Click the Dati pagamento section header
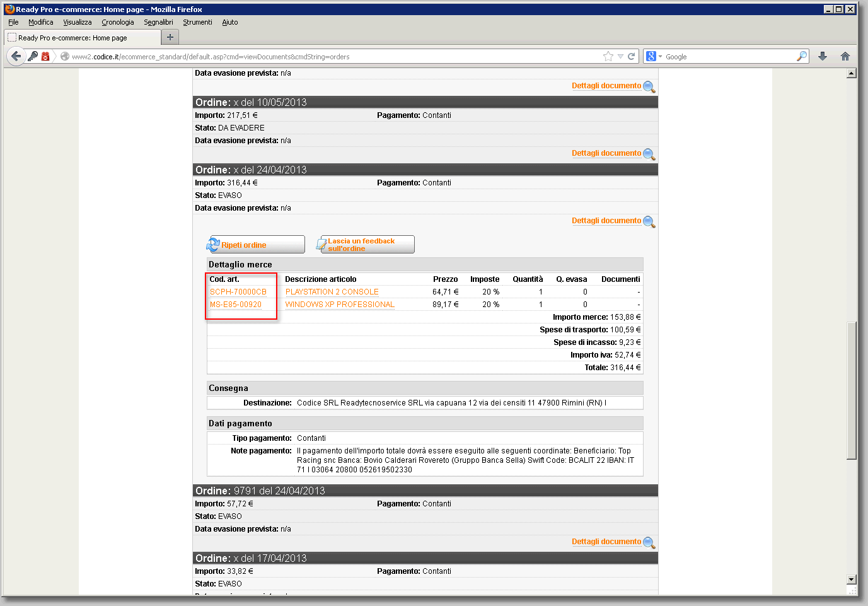Image resolution: width=868 pixels, height=606 pixels. tap(425, 424)
